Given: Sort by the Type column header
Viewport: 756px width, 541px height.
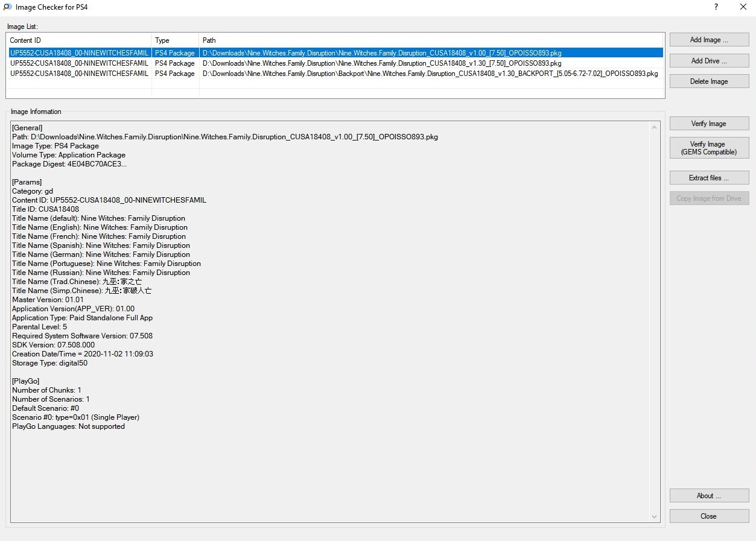Looking at the screenshot, I should coord(176,40).
